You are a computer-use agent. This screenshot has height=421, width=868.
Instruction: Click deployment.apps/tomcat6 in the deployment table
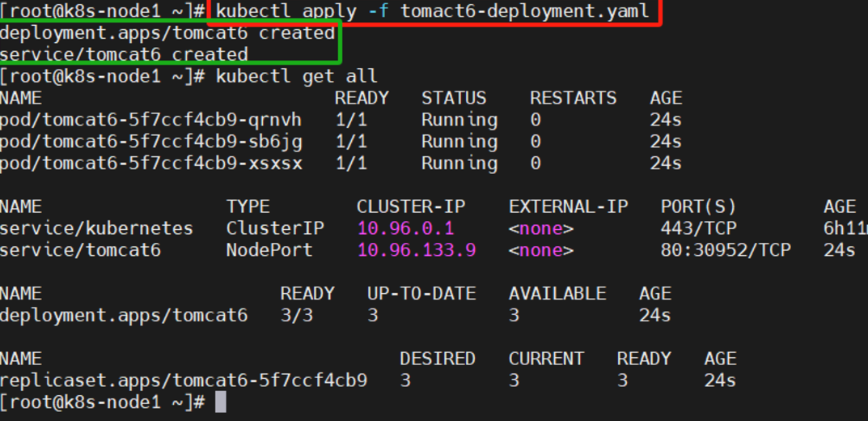click(124, 316)
